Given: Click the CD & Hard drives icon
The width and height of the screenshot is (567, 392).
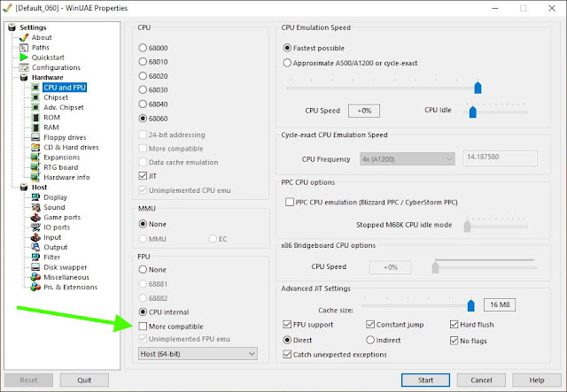Looking at the screenshot, I should pyautogui.click(x=35, y=148).
